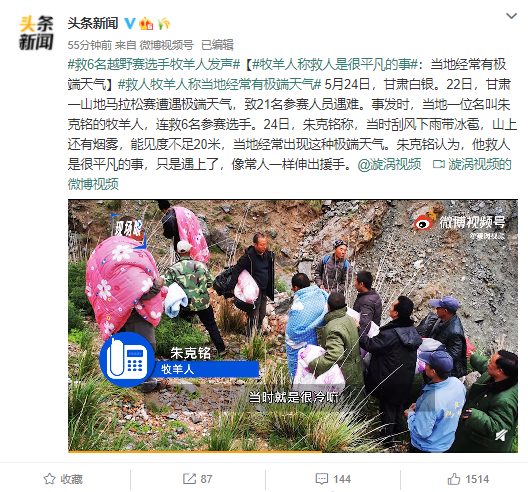Open hashtag #救人牧羊人称当地经常有极端天气#
This screenshot has height=492, width=528.
[220, 84]
